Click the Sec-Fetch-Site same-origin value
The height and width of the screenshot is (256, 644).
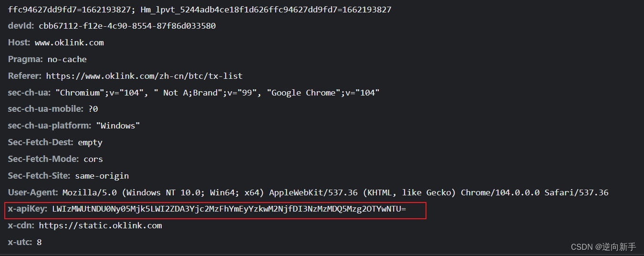[102, 176]
